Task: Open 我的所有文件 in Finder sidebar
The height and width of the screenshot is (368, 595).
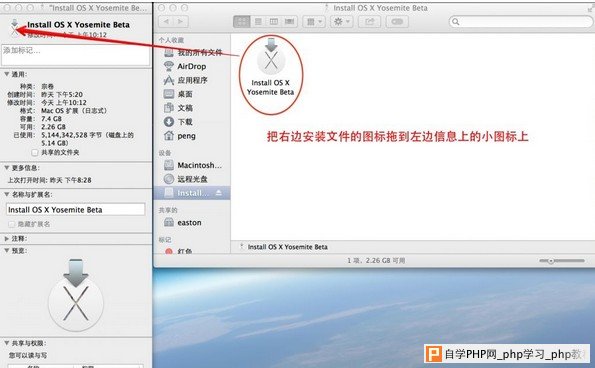Action: click(x=193, y=52)
